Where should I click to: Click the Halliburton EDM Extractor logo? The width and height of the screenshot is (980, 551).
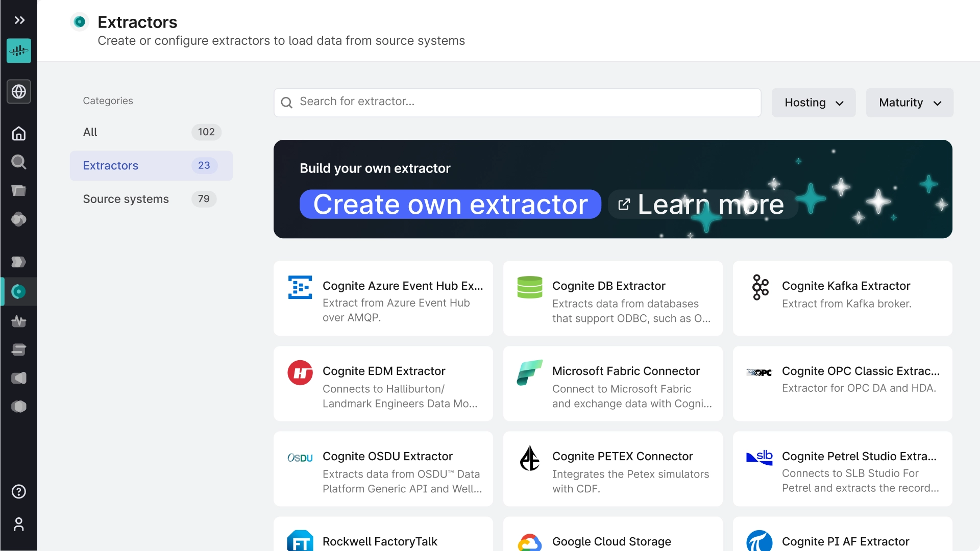tap(300, 372)
